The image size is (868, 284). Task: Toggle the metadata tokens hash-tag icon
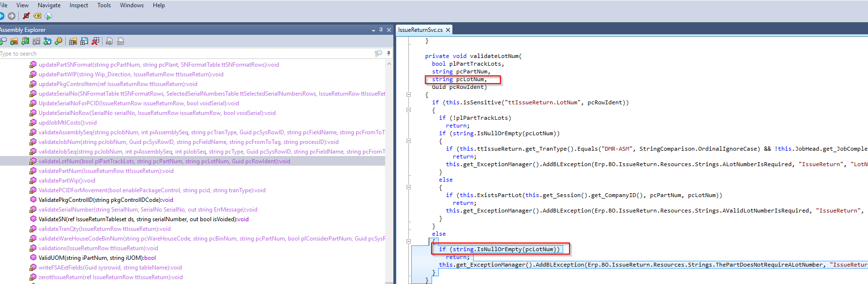pyautogui.click(x=37, y=16)
